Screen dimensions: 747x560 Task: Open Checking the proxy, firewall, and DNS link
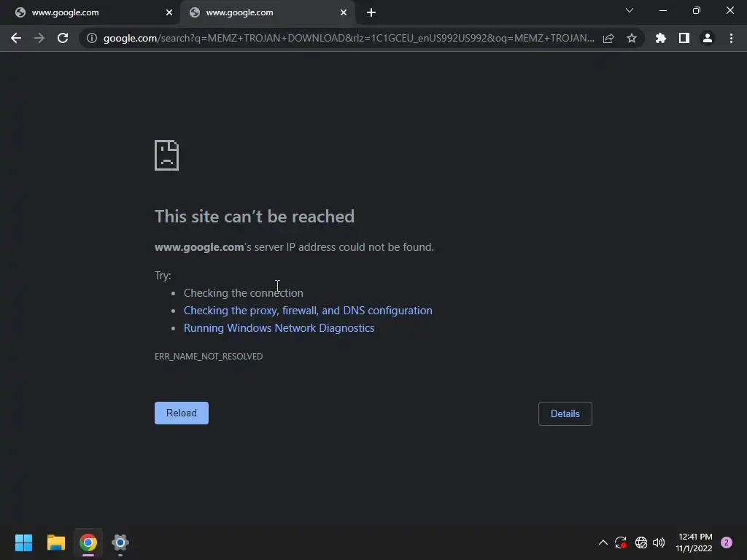tap(308, 311)
